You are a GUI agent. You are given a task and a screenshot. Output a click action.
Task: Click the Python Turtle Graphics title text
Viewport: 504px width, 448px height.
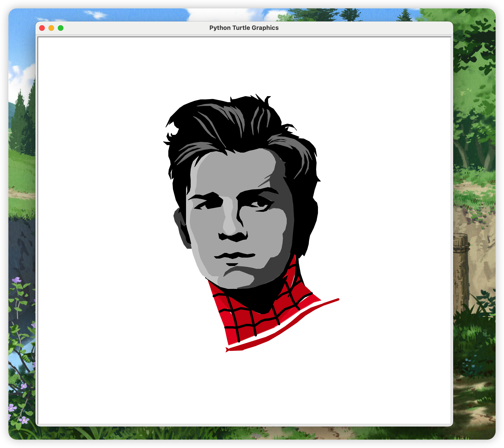(244, 28)
